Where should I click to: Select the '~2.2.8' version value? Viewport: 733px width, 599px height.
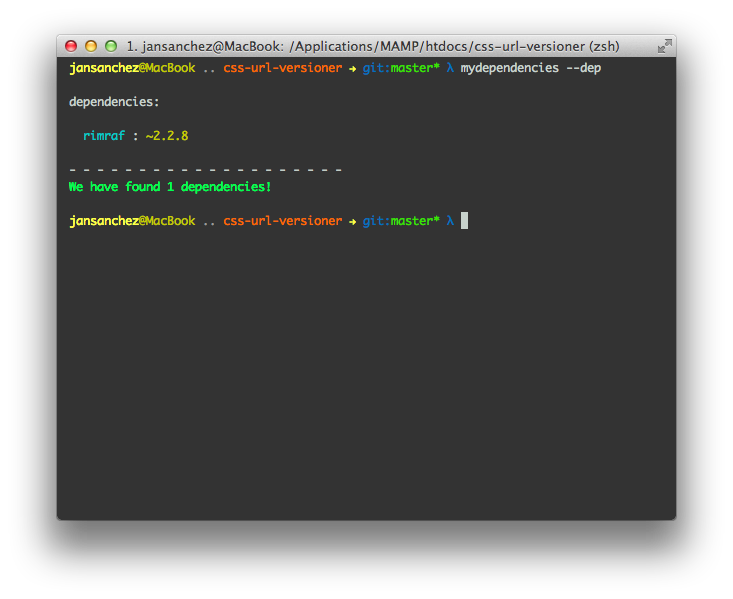[167, 136]
